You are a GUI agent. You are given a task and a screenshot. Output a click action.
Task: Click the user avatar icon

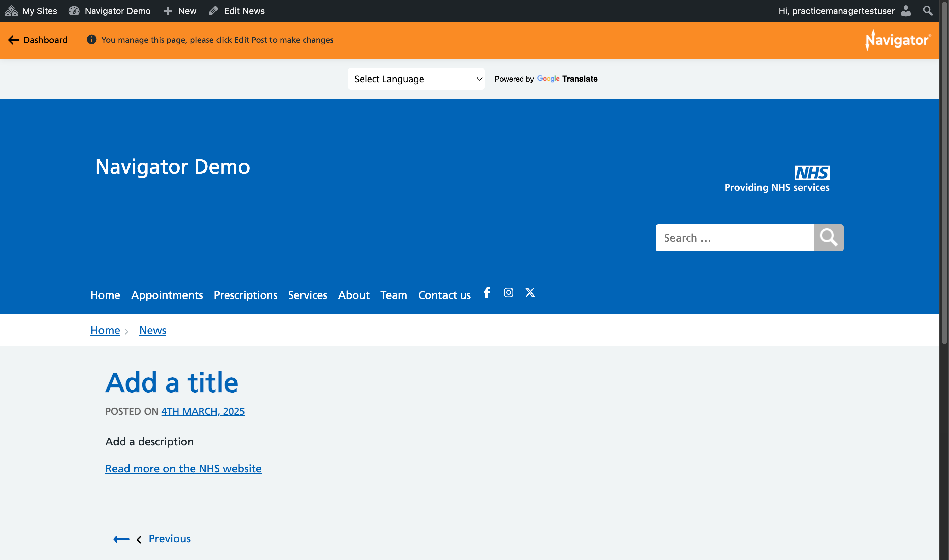click(905, 10)
